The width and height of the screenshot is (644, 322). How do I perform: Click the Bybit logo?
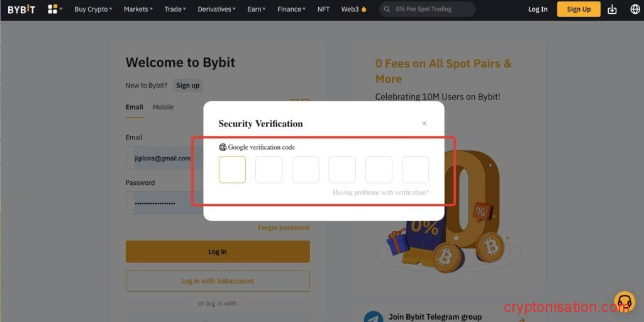pos(21,9)
